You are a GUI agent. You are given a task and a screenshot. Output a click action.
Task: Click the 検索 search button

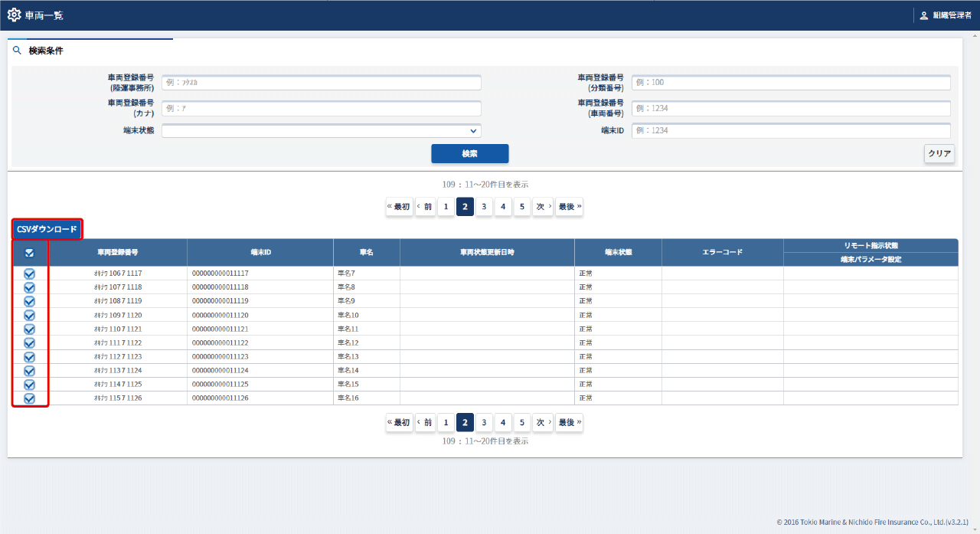(469, 154)
